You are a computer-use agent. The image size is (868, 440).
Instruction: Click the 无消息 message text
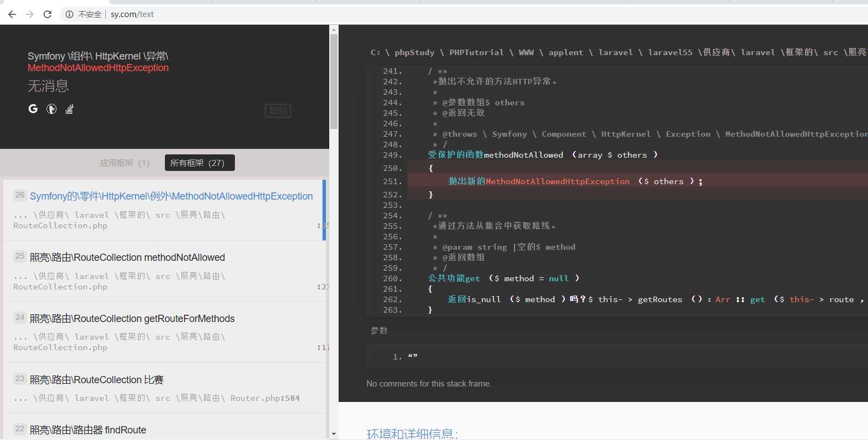(x=49, y=86)
